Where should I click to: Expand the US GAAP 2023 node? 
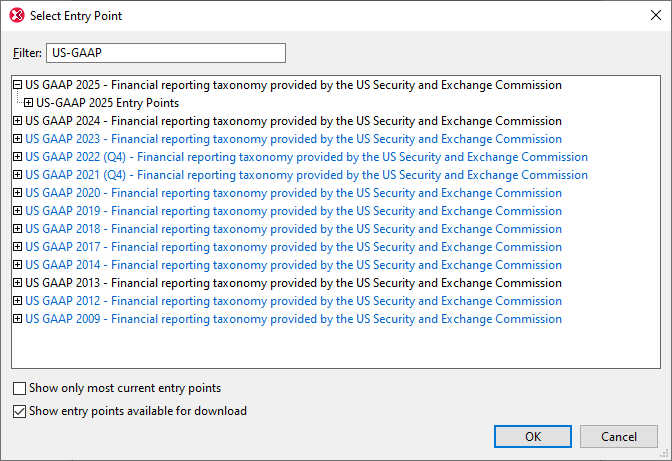pos(18,139)
